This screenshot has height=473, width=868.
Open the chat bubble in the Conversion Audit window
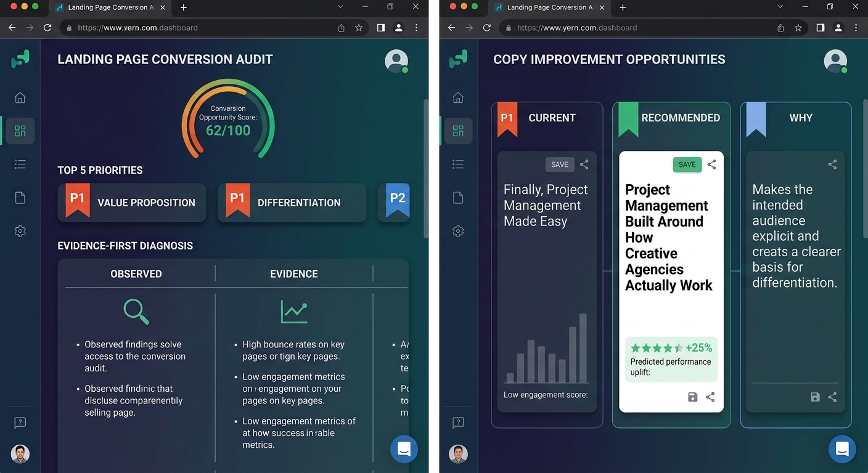pyautogui.click(x=404, y=449)
